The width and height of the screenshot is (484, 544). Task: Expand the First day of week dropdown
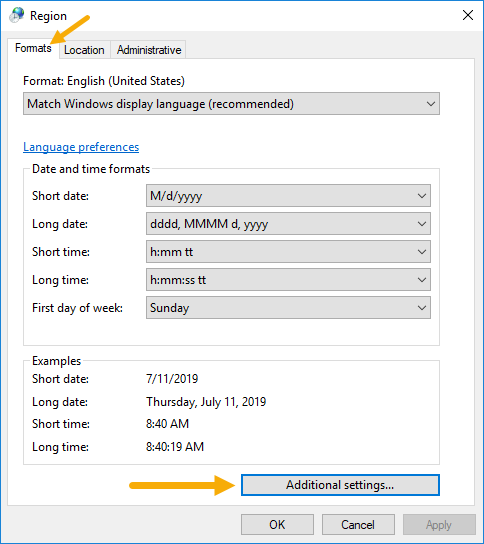tap(288, 308)
